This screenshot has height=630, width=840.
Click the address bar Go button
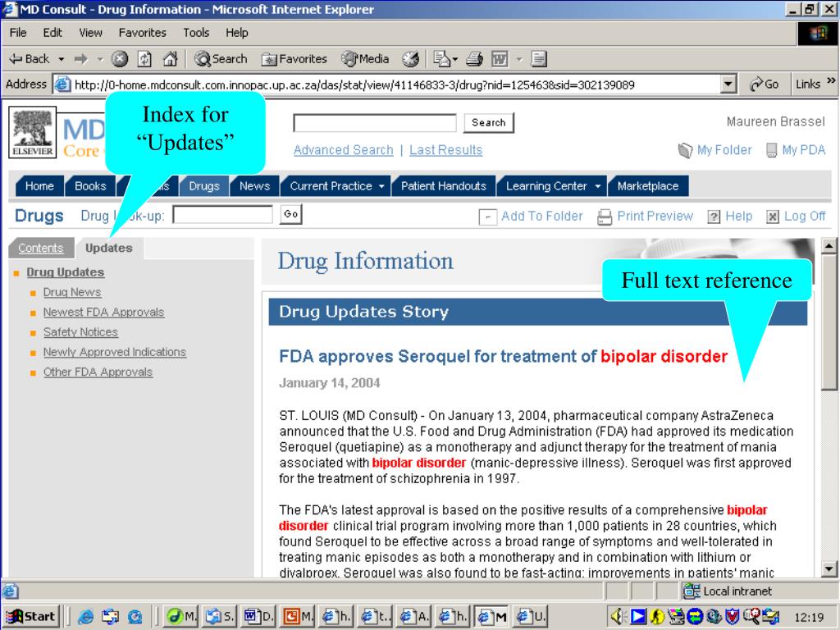pos(765,84)
